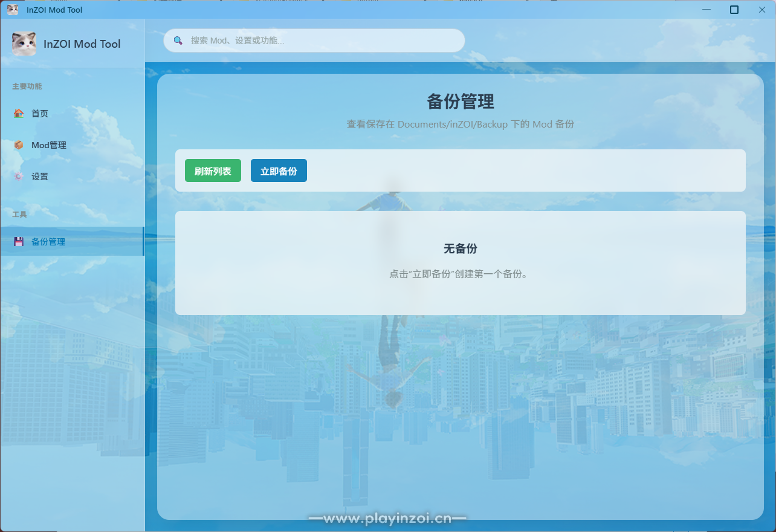The image size is (776, 532).
Task: Select the 备份管理 text label in sidebar
Action: point(48,242)
